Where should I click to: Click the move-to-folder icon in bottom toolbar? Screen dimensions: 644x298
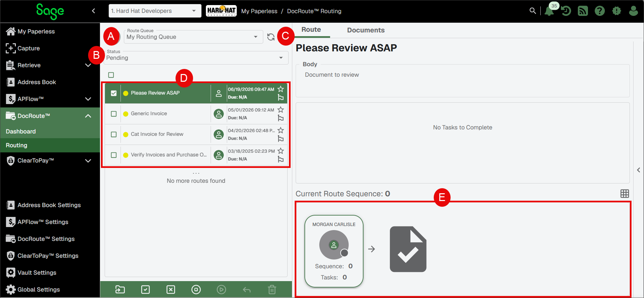(x=120, y=290)
